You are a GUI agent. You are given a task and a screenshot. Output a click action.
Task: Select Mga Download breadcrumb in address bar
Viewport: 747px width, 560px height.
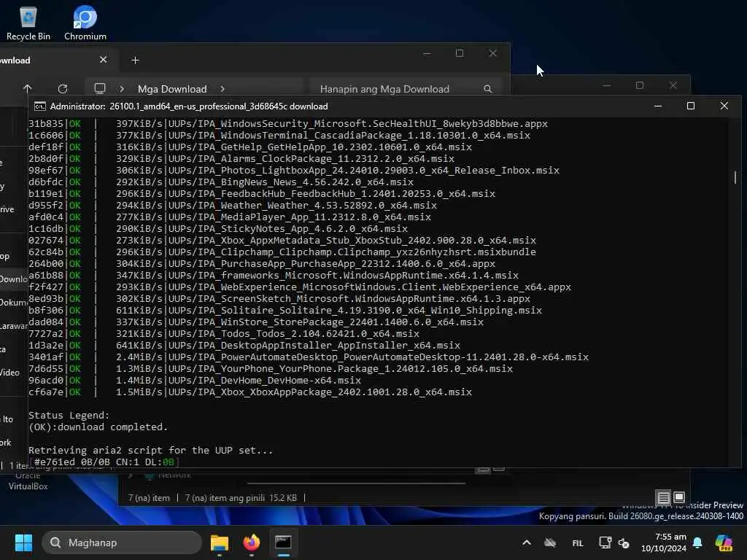(172, 89)
